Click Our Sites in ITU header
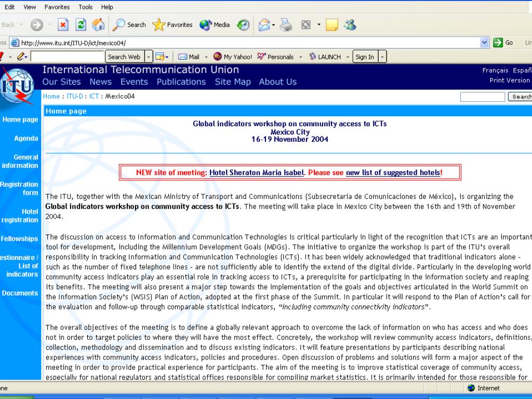The width and height of the screenshot is (532, 399). click(61, 82)
